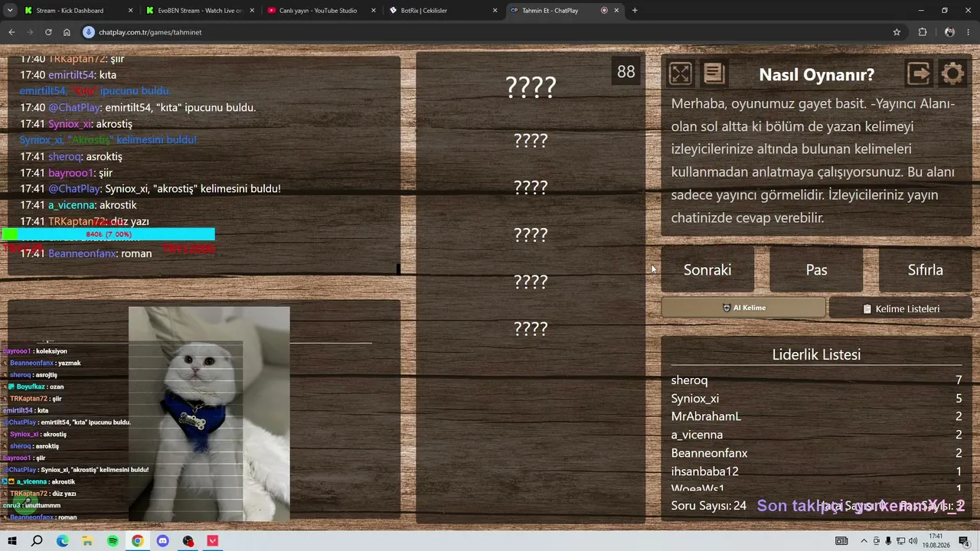980x551 pixels.
Task: Close the BotRix tab
Action: [x=495, y=11]
